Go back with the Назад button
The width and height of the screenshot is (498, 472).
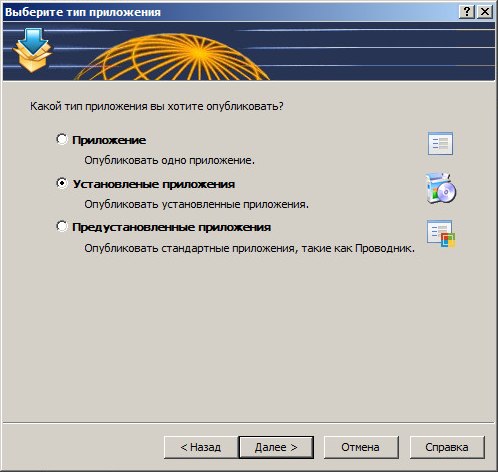coord(201,447)
